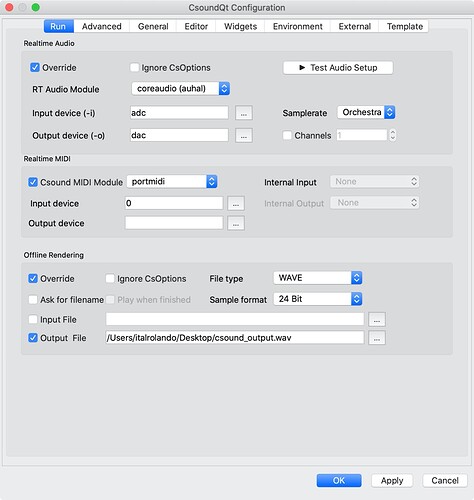Screen dimensions: 474x500
Task: Browse for offline Input File
Action: click(377, 319)
